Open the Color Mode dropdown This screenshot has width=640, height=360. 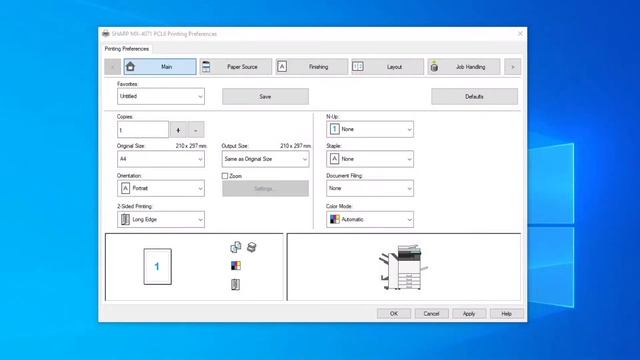click(370, 219)
